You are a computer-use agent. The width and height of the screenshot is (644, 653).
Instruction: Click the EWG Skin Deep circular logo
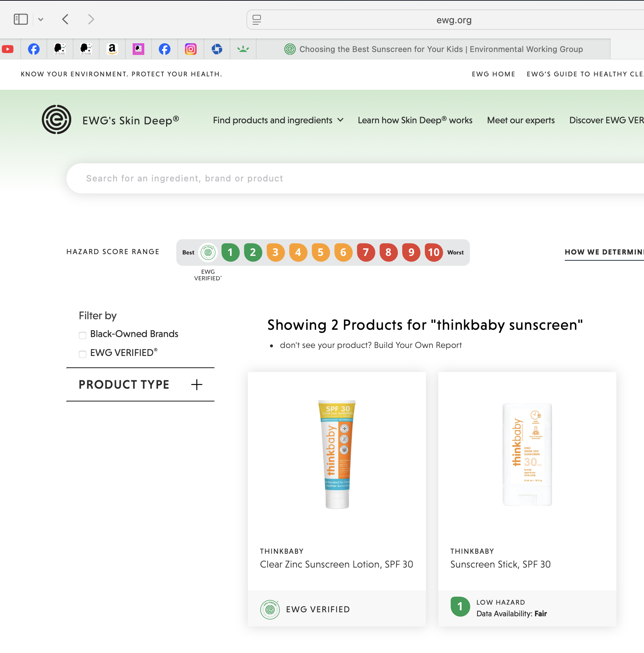pos(56,120)
